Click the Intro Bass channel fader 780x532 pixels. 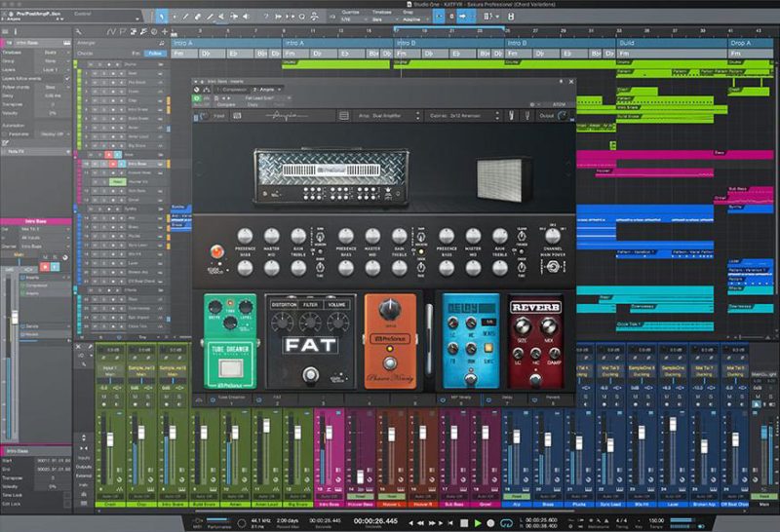click(329, 433)
